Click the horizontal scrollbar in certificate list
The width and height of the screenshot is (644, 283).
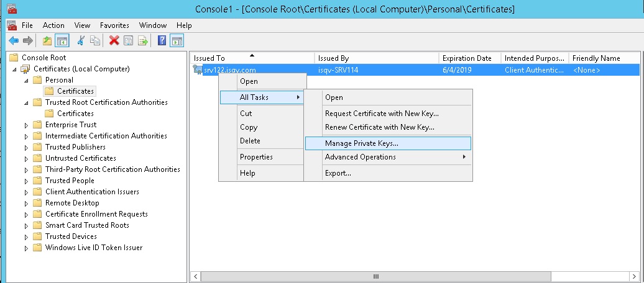click(x=375, y=276)
